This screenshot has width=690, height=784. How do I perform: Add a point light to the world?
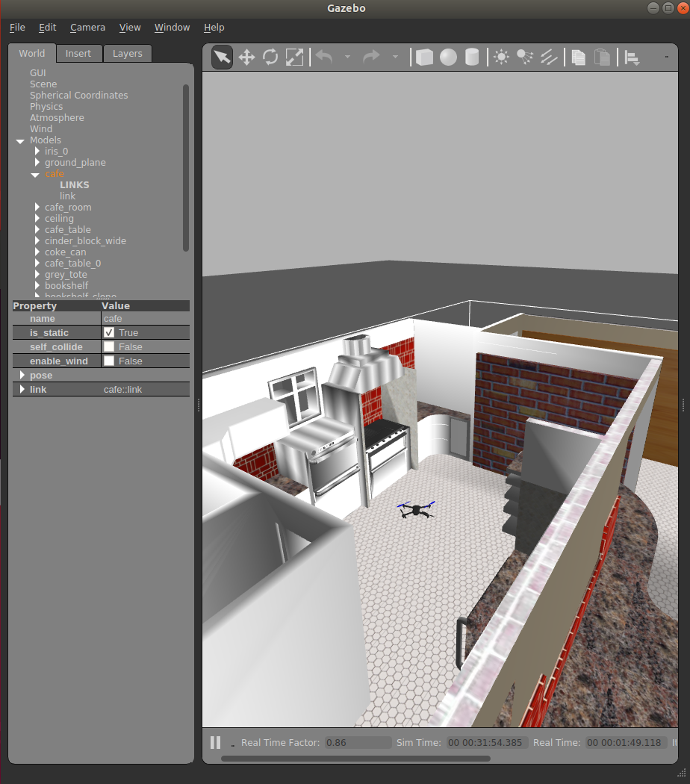pos(501,57)
